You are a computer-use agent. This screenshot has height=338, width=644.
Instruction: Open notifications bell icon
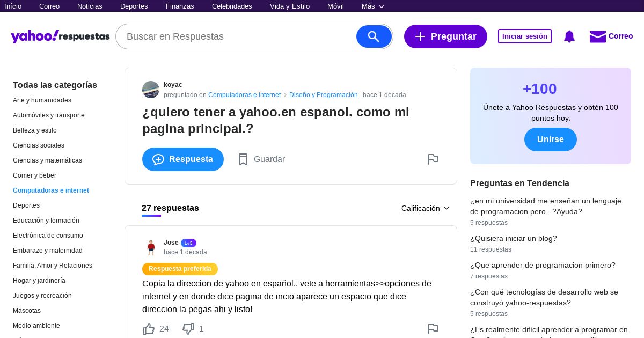point(569,36)
